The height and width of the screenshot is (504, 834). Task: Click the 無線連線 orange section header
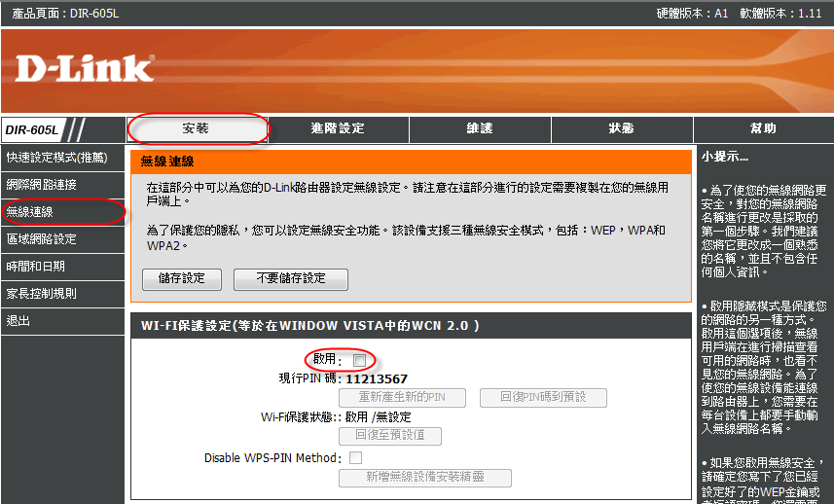coord(411,162)
